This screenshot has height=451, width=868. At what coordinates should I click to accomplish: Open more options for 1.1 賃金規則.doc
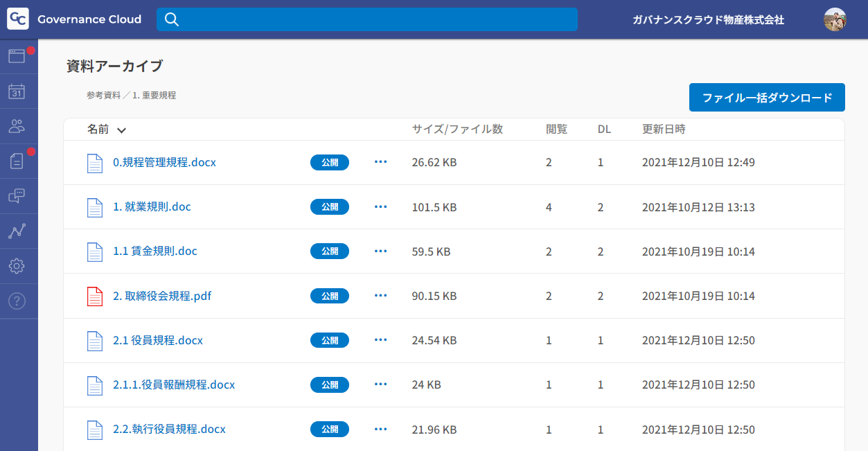(x=380, y=251)
